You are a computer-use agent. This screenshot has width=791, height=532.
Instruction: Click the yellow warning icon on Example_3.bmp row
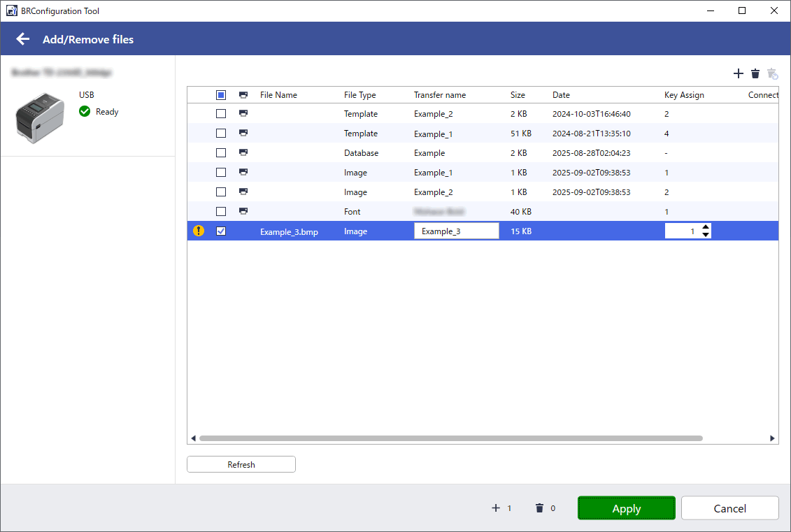(199, 231)
